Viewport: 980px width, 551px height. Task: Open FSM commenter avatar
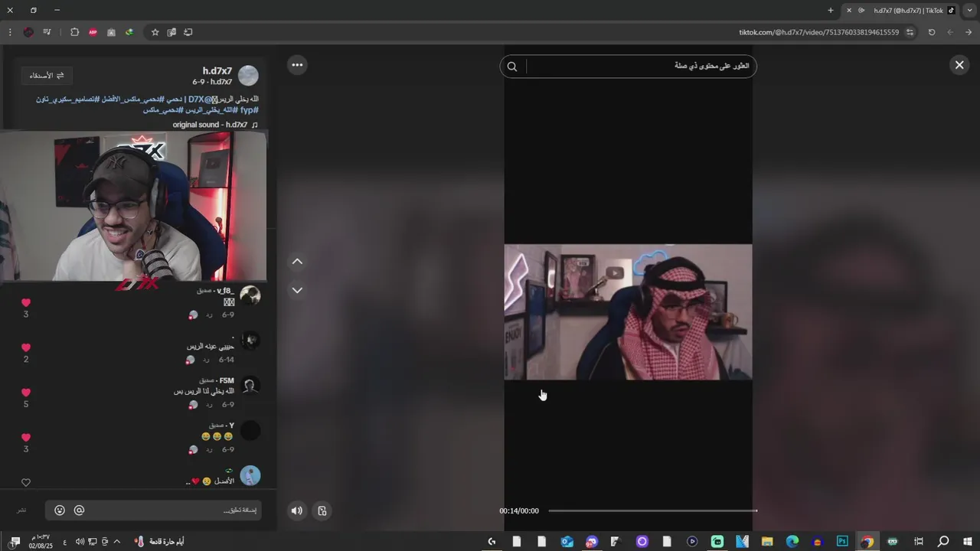[250, 386]
